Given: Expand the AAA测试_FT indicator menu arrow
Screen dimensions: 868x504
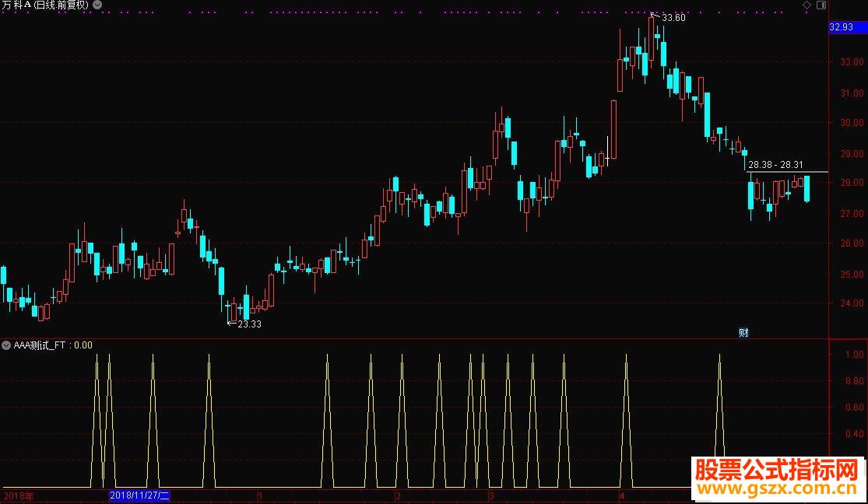Looking at the screenshot, I should coord(6,345).
